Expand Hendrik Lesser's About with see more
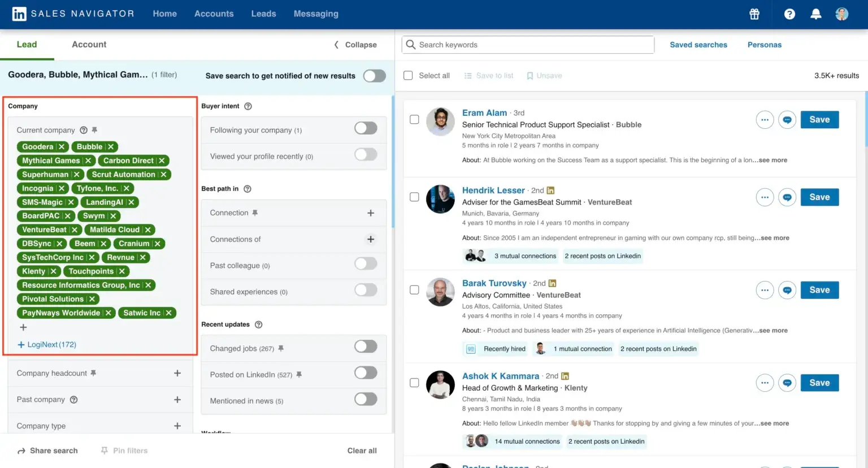This screenshot has width=868, height=468. point(775,238)
